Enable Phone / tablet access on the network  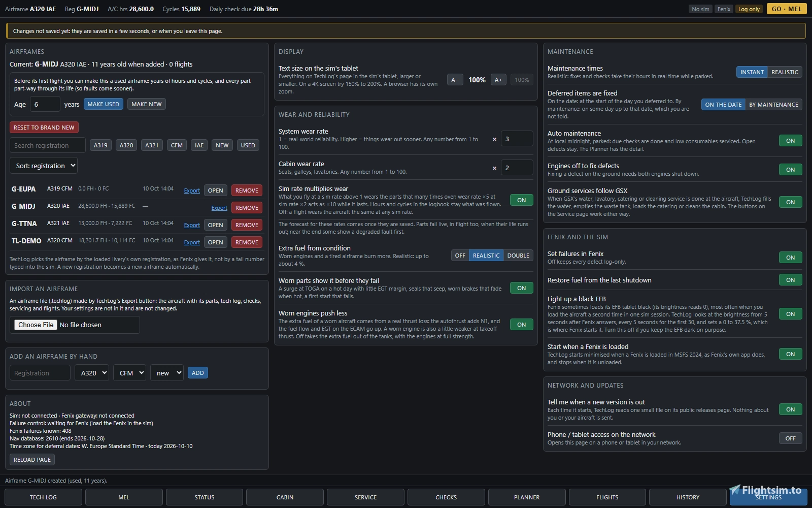pyautogui.click(x=790, y=438)
